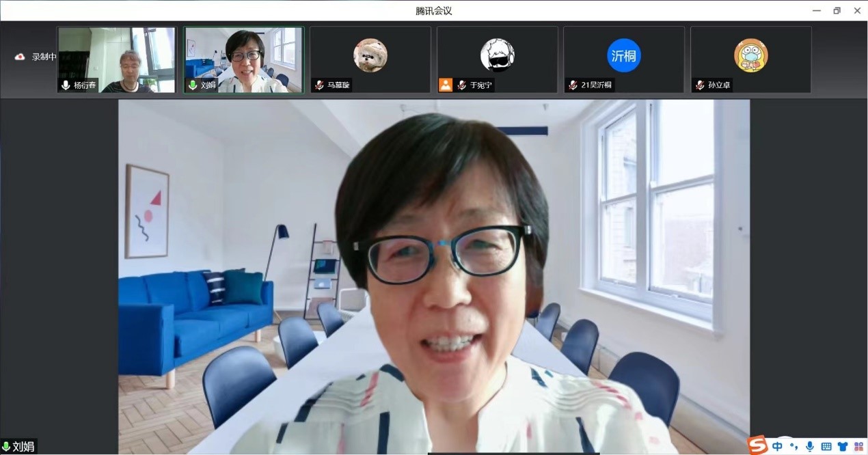Toggle Chinese/English mode on Sogou bar
The image size is (868, 455).
(777, 446)
